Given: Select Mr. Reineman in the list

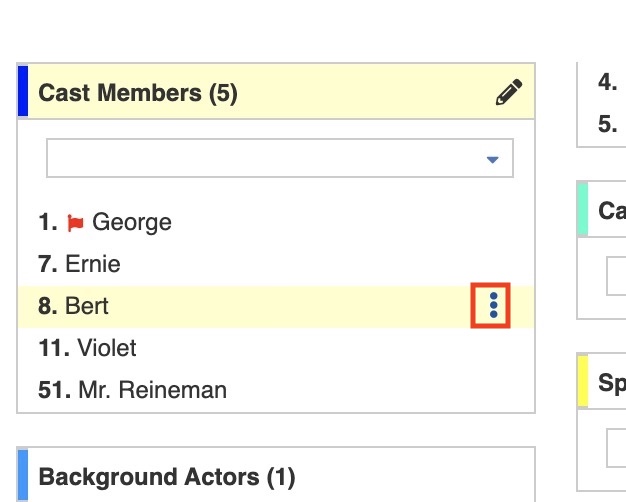Looking at the screenshot, I should pyautogui.click(x=151, y=390).
